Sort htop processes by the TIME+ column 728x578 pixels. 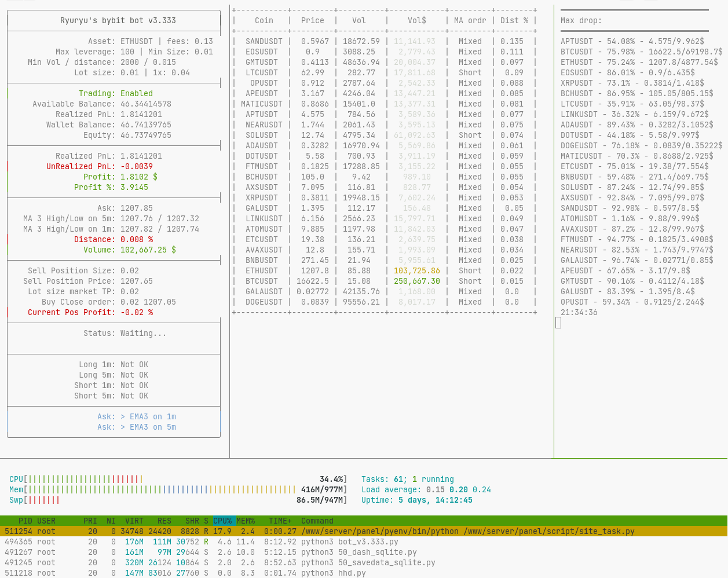point(280,521)
